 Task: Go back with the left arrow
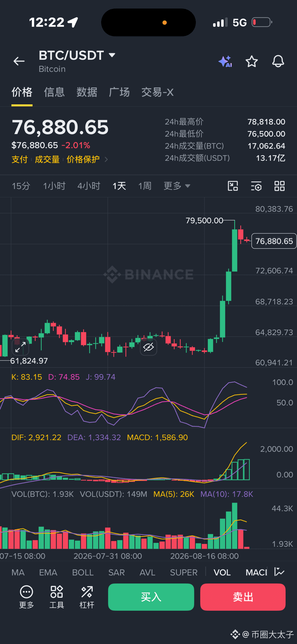coord(19,61)
